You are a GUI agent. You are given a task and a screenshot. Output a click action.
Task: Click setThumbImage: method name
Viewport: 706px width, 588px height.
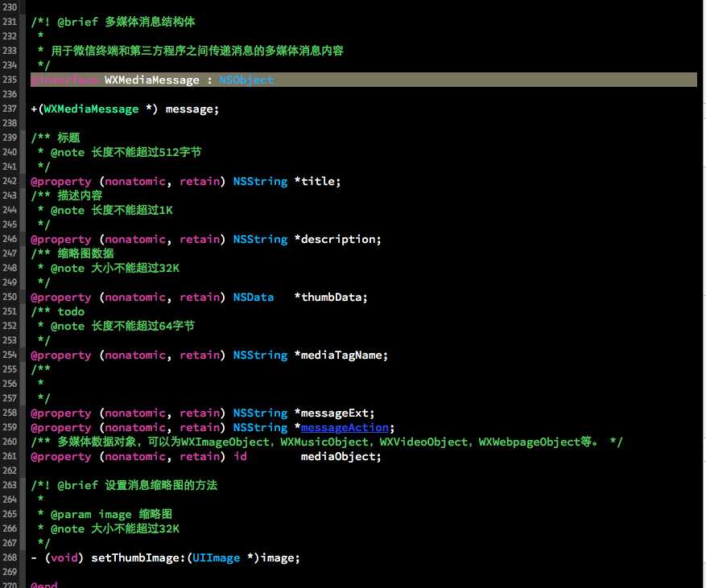pos(138,558)
